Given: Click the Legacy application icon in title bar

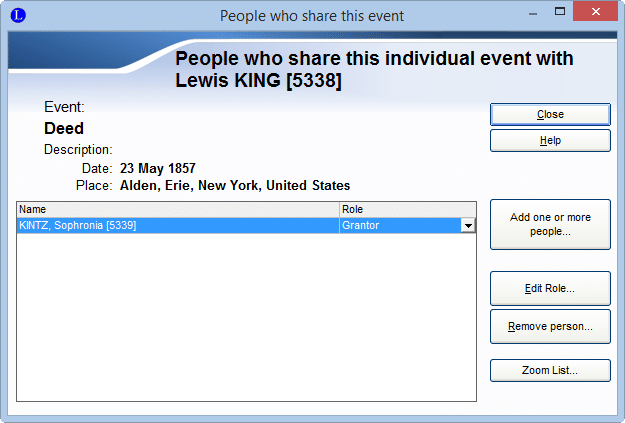Looking at the screenshot, I should [x=18, y=16].
